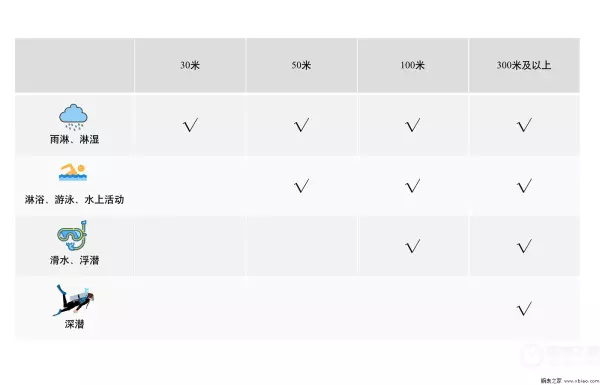
Task: Click the scuba diver icon
Action: coord(73,300)
